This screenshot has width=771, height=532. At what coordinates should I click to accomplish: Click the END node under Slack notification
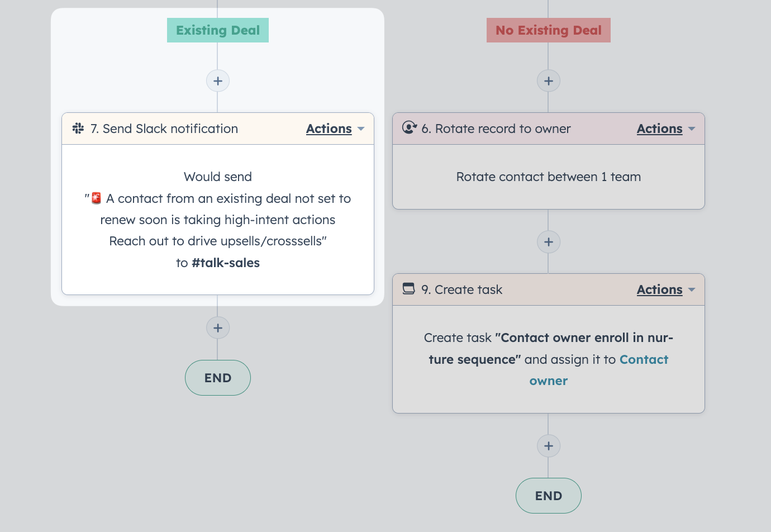218,378
